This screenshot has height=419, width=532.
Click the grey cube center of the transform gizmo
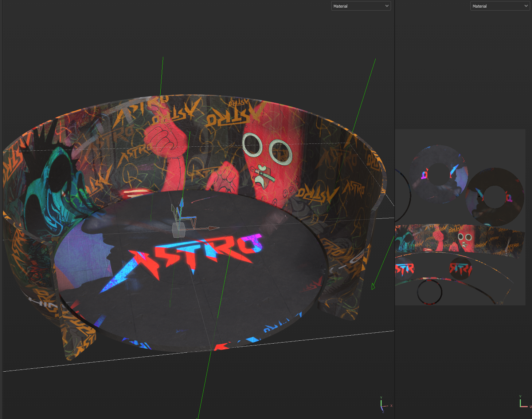(x=179, y=230)
